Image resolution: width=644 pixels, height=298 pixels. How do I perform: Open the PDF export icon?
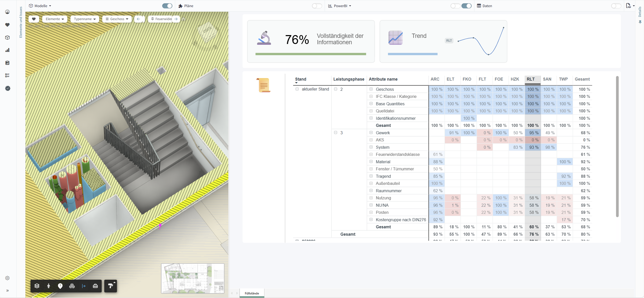coord(628,6)
